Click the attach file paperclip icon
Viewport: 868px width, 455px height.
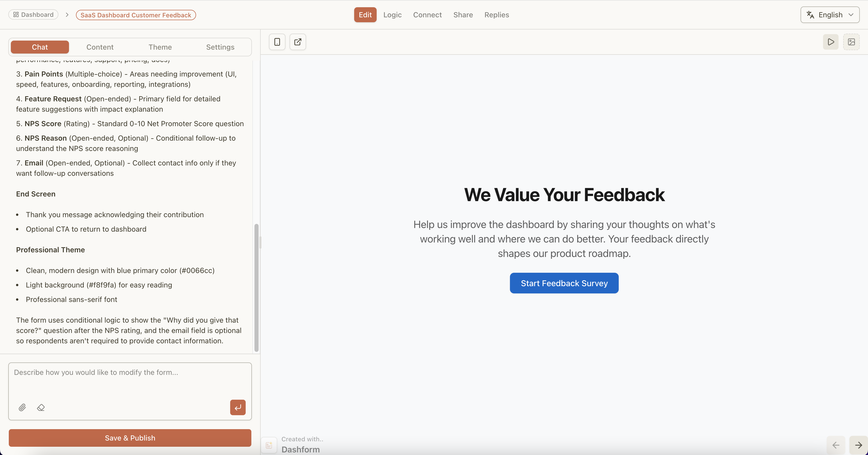click(22, 407)
